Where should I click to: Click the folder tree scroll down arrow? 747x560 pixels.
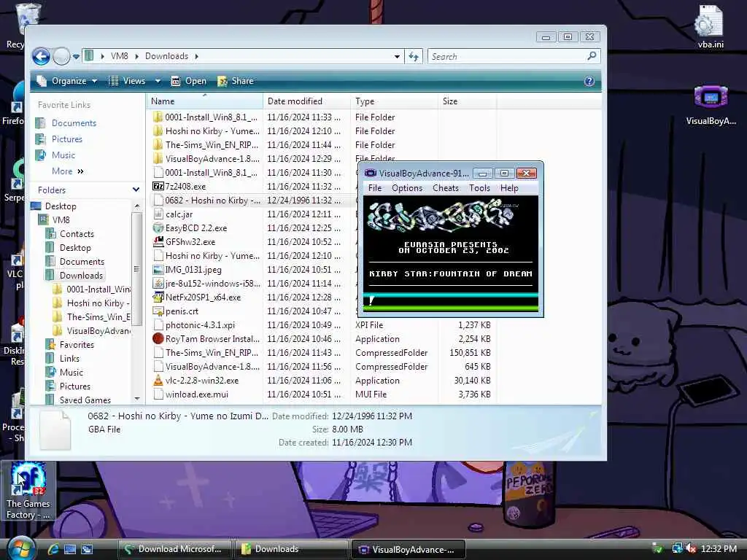point(137,399)
